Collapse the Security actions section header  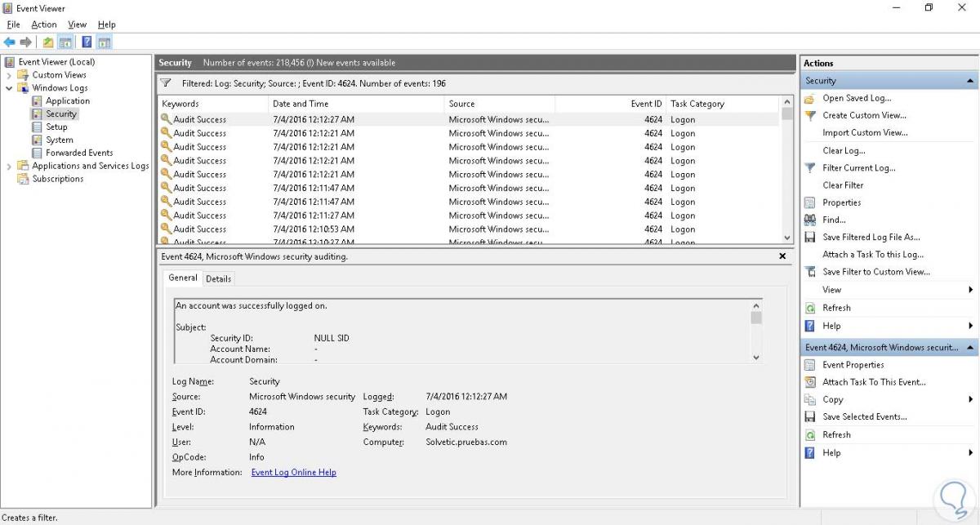pos(970,81)
